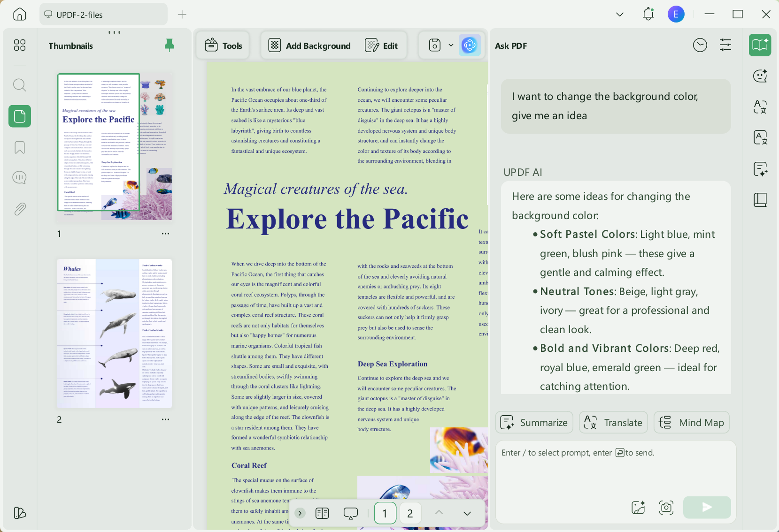Screen dimensions: 779x532
Task: Click the Thumbnails panel drag handle dots
Action: click(x=114, y=32)
